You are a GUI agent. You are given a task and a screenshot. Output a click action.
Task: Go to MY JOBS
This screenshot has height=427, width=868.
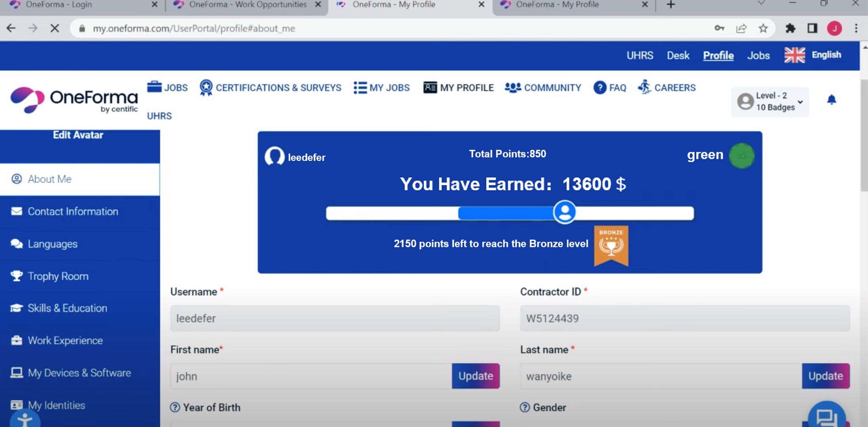click(381, 87)
